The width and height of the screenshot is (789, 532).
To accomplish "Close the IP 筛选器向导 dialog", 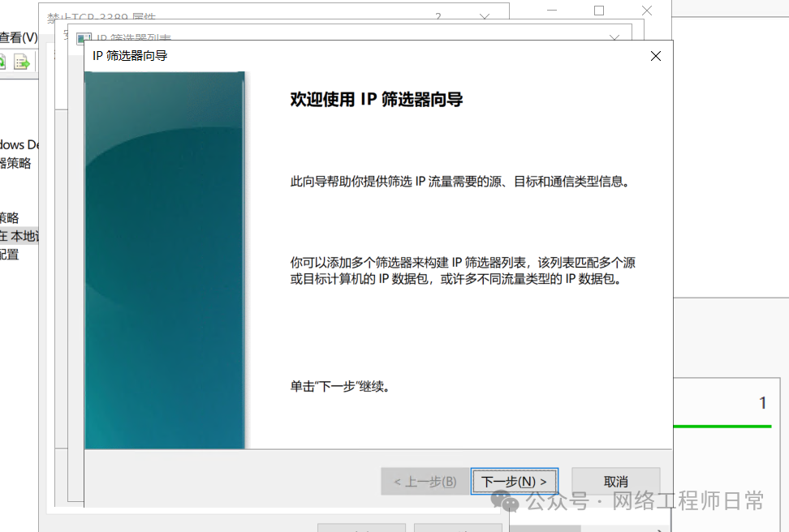I will pyautogui.click(x=655, y=56).
